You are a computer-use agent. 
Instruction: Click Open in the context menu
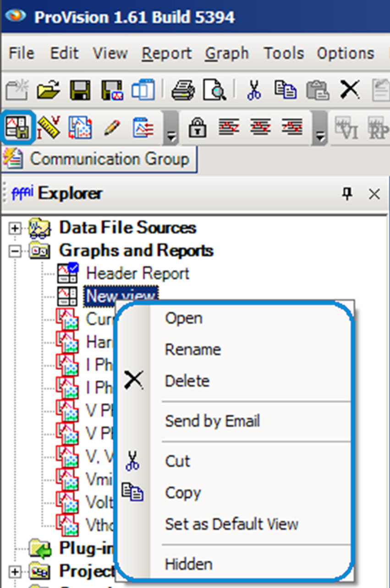[183, 318]
